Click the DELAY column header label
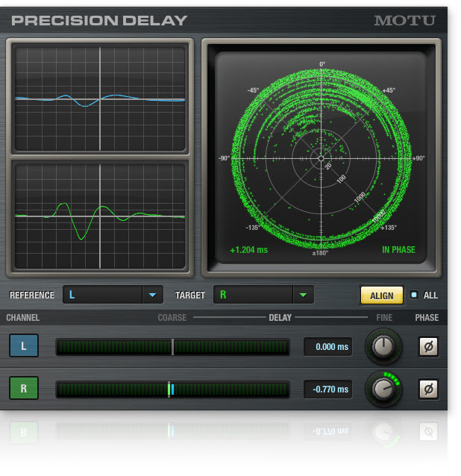Image resolution: width=461 pixels, height=476 pixels. [280, 318]
